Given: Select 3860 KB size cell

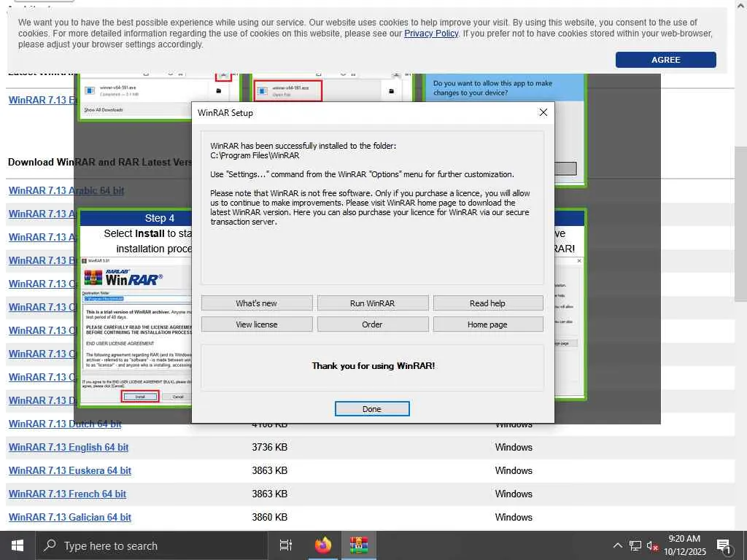Looking at the screenshot, I should [x=270, y=517].
